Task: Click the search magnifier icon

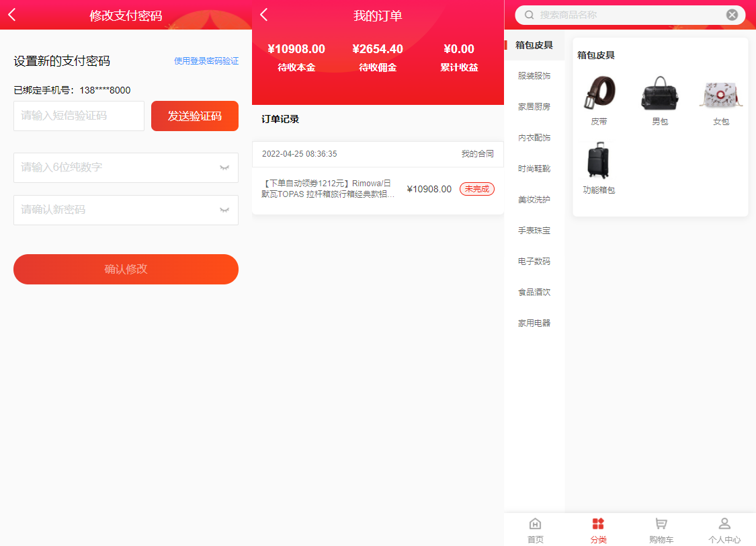Action: click(529, 15)
